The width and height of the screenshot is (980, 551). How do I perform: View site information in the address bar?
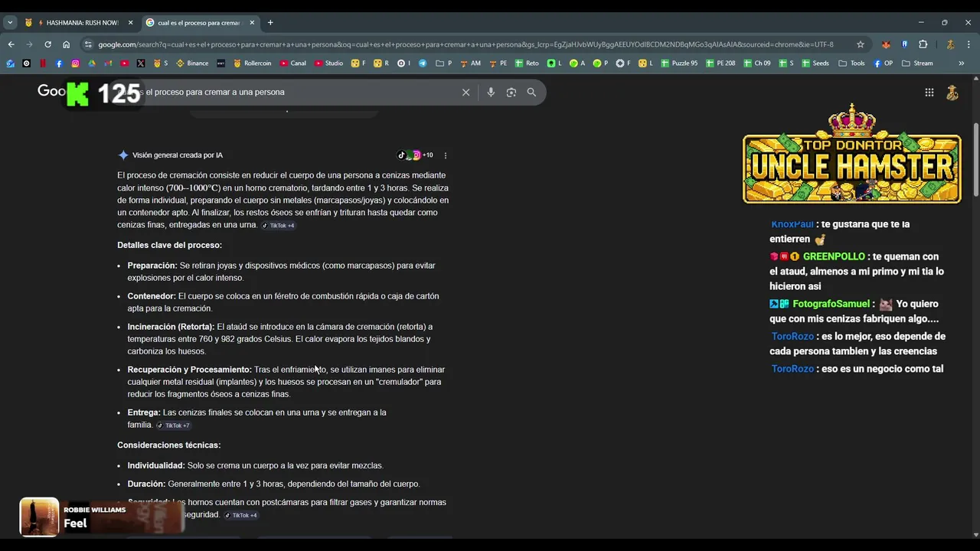click(x=88, y=44)
